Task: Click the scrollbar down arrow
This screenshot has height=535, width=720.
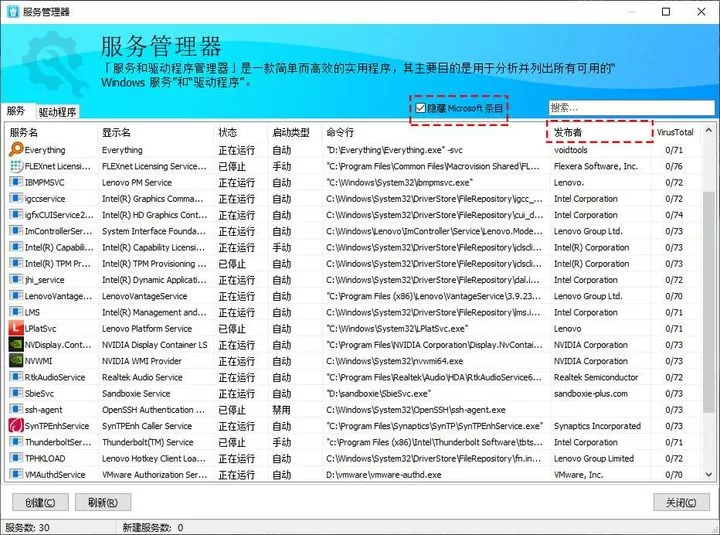Action: click(x=709, y=474)
